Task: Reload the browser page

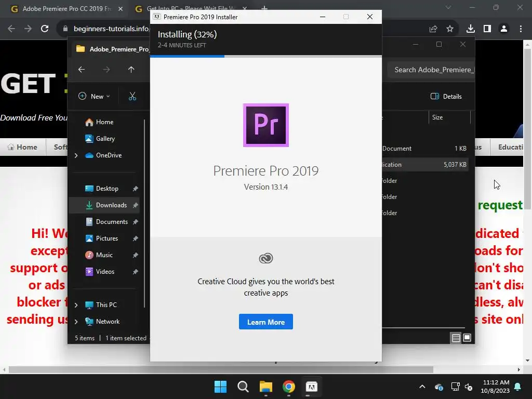Action: (x=45, y=29)
